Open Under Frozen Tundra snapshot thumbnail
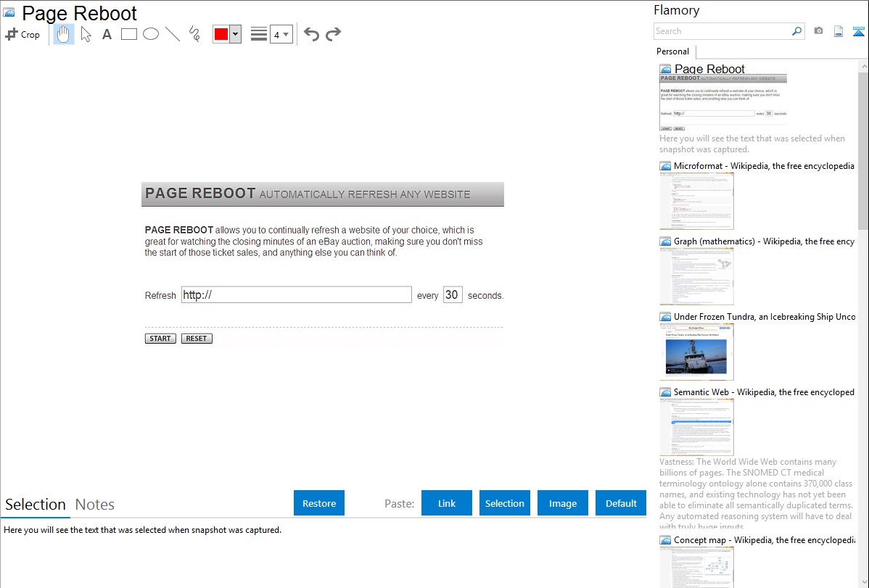The image size is (869, 588). coord(696,352)
